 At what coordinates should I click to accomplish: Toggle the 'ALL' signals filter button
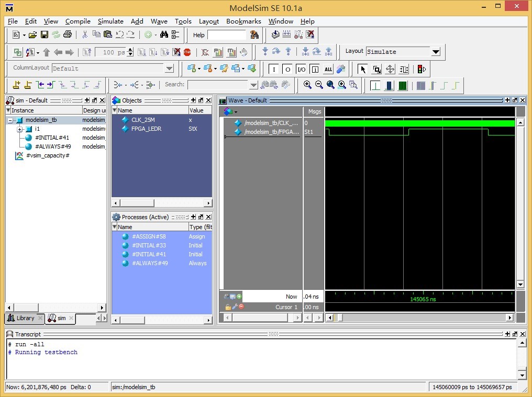point(328,69)
